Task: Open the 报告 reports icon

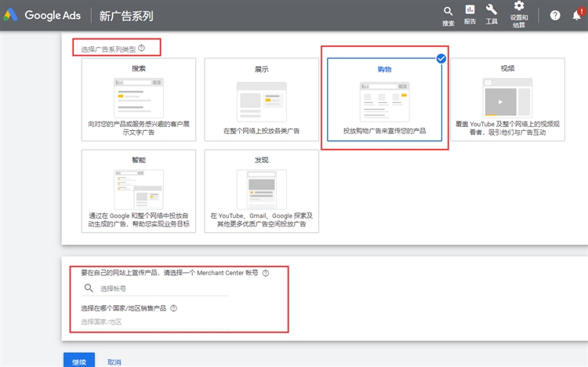Action: (x=470, y=15)
